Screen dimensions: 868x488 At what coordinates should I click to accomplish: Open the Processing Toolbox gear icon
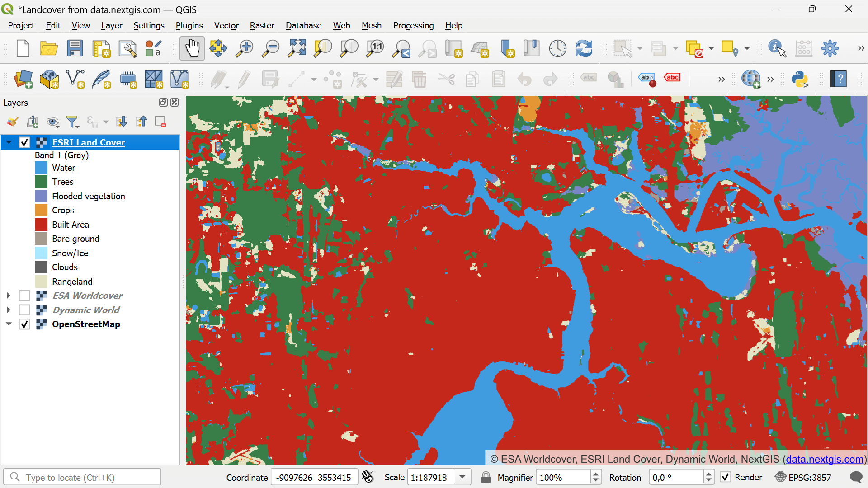click(830, 48)
